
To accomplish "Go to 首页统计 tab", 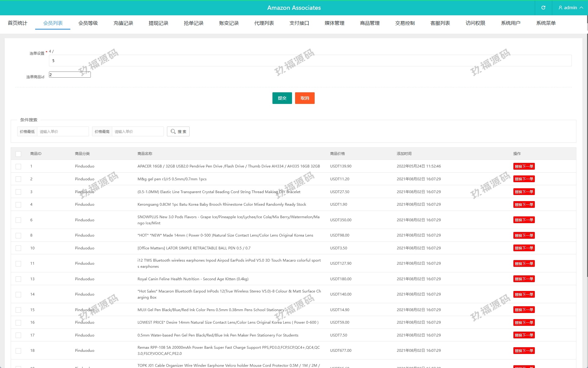I will point(17,23).
